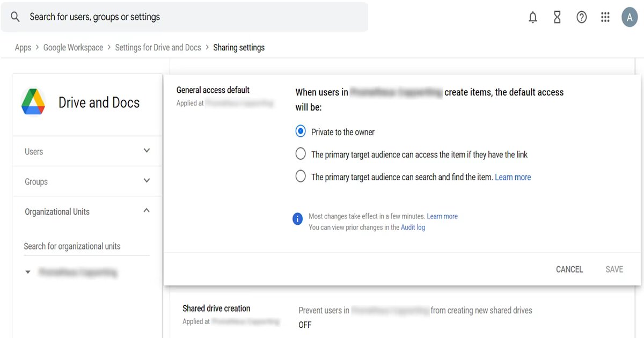Open the pending tasks hourglass icon
The image size is (644, 338).
point(557,17)
